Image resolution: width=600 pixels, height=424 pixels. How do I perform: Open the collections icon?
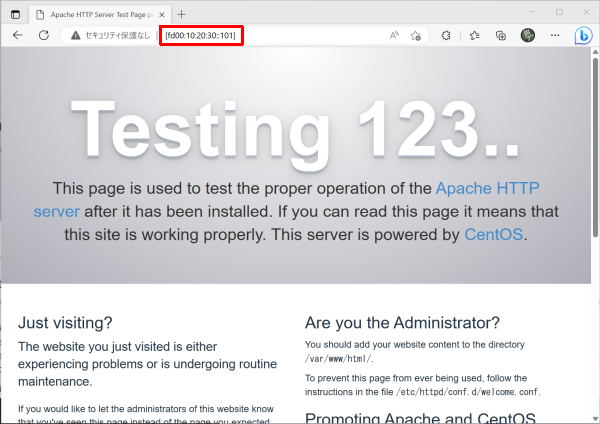[501, 36]
